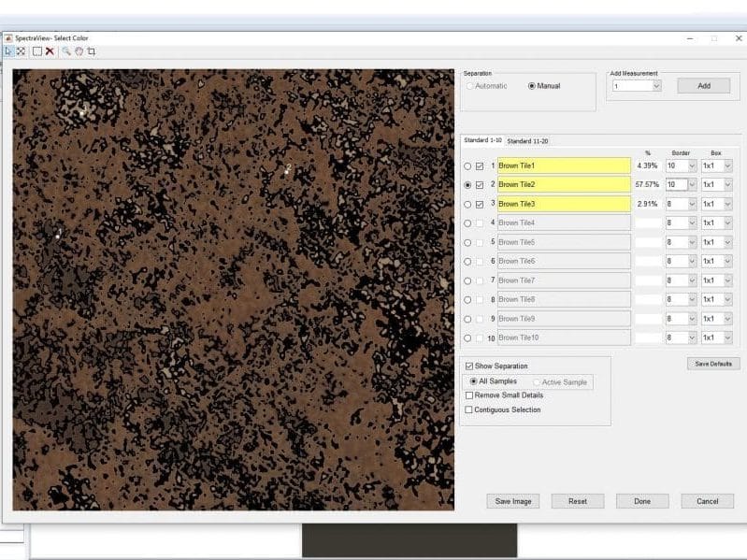
Task: Open the Add Measurement number dropdown
Action: tap(655, 86)
